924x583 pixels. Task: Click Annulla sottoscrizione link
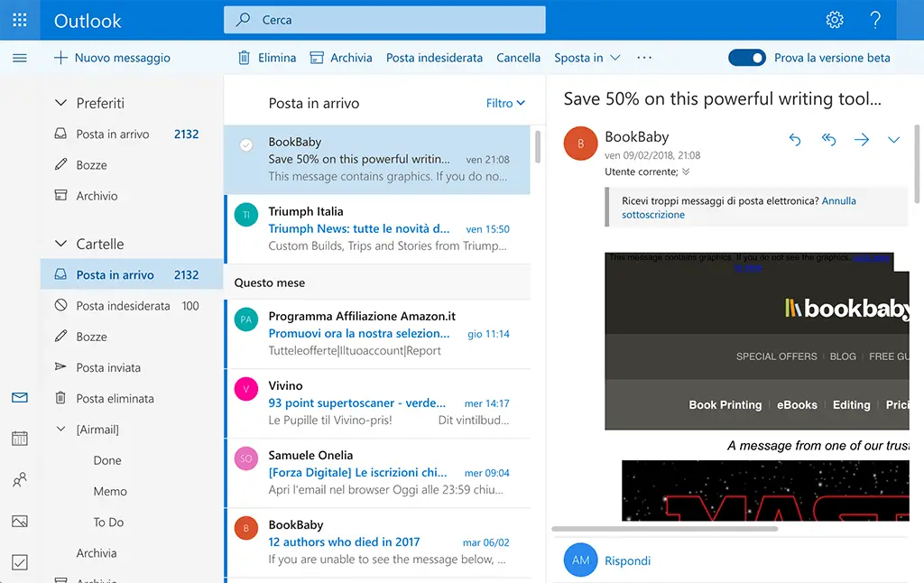(x=738, y=208)
